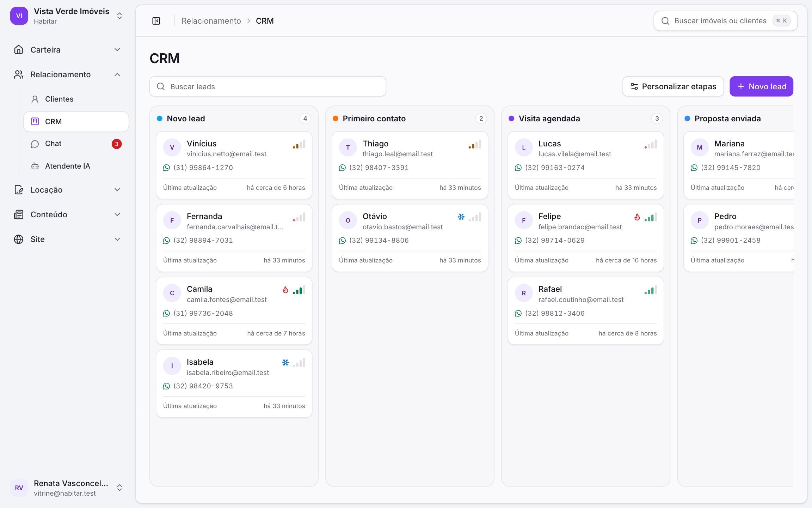Click email lucas.vilela@email.test
Viewport: 812px width, 508px height.
coord(575,154)
